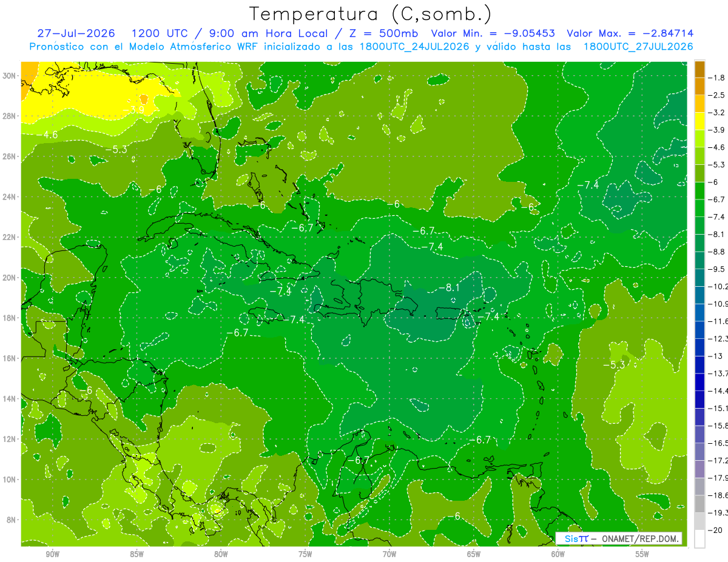Pick legend swatch between -18.6 and -19.3
Screen dimensions: 728x562
pos(699,504)
